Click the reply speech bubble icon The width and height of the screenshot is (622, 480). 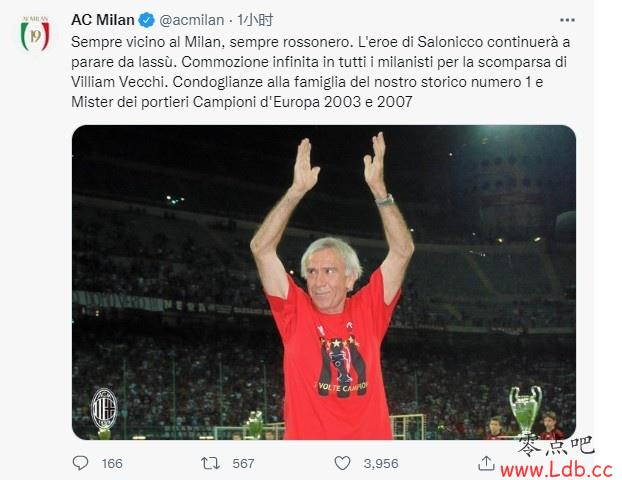81,463
